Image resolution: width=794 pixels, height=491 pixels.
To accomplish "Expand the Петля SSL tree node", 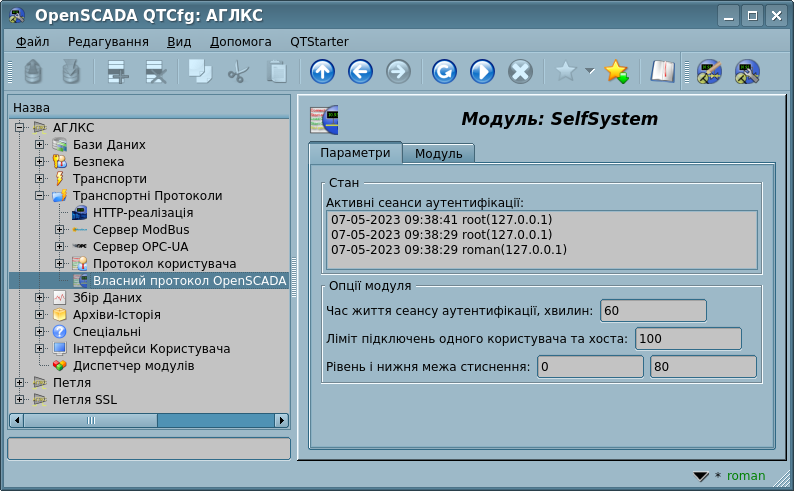I will point(20,400).
